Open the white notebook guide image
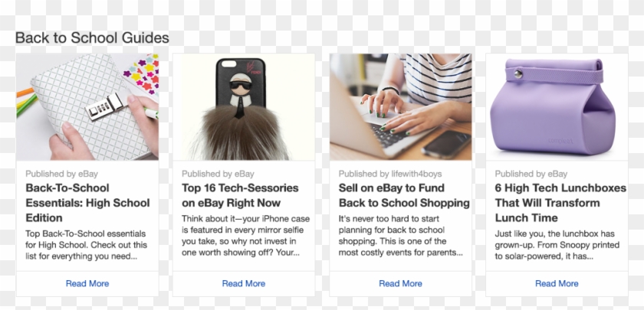The width and height of the screenshot is (644, 310). [87, 106]
